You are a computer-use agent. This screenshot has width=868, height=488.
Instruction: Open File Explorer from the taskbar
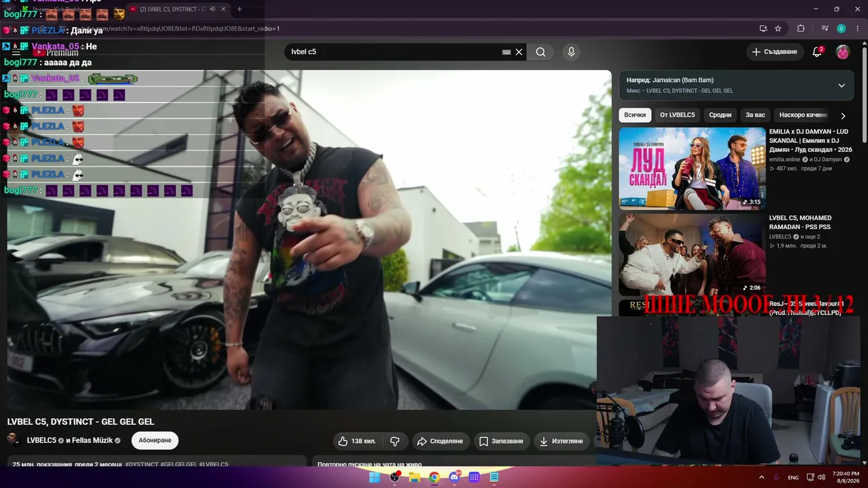click(414, 477)
